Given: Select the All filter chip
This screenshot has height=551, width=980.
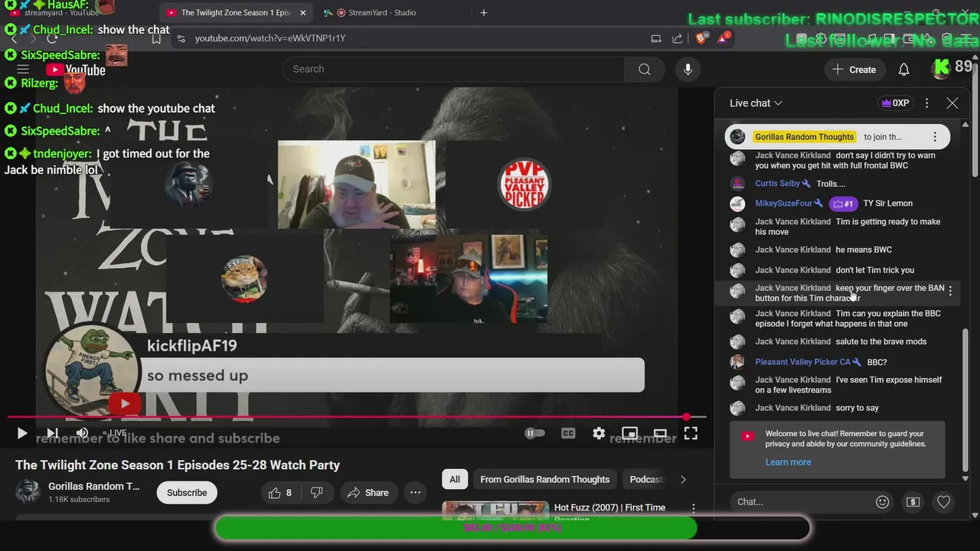Looking at the screenshot, I should click(x=455, y=480).
